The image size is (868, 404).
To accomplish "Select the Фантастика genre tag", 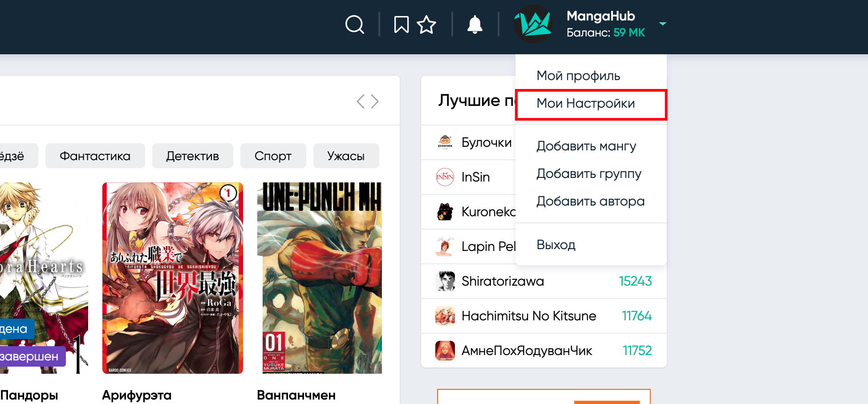I will 95,156.
